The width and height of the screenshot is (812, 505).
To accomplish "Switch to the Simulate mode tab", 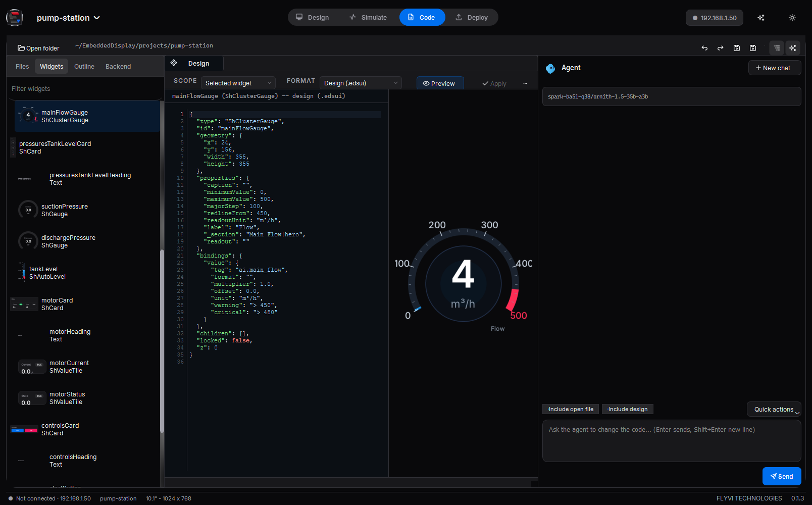I will (x=368, y=17).
